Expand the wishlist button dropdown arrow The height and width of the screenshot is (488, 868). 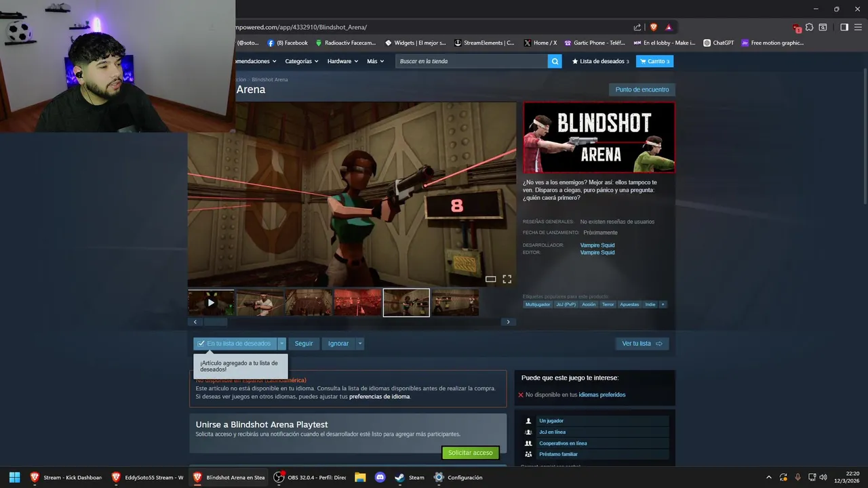282,344
